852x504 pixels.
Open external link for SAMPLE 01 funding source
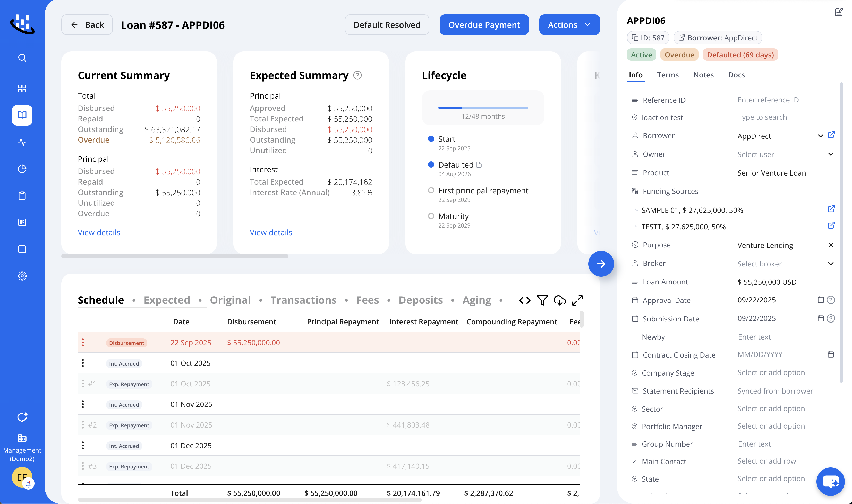(x=831, y=209)
